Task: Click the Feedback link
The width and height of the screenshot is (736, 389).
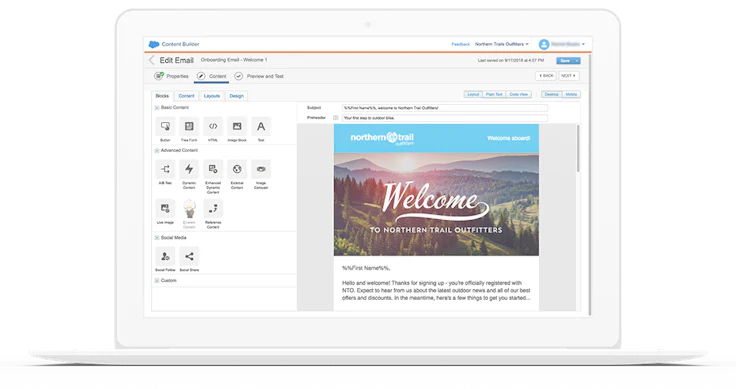Action: coord(460,44)
